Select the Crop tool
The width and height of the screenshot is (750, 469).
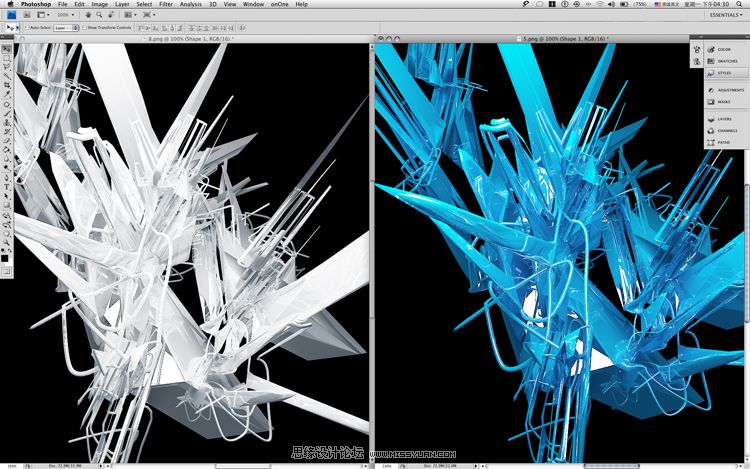coord(6,86)
